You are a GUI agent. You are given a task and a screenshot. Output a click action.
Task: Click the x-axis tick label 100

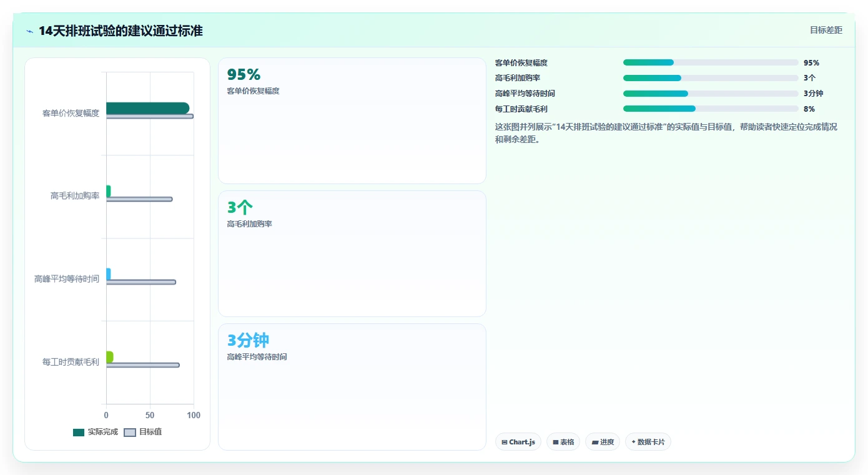(194, 415)
